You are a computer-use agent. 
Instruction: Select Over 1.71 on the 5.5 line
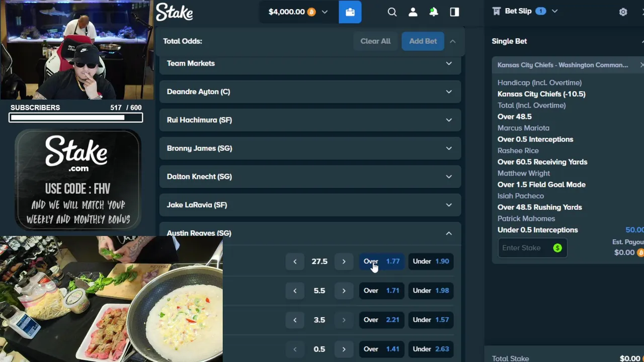click(x=381, y=291)
